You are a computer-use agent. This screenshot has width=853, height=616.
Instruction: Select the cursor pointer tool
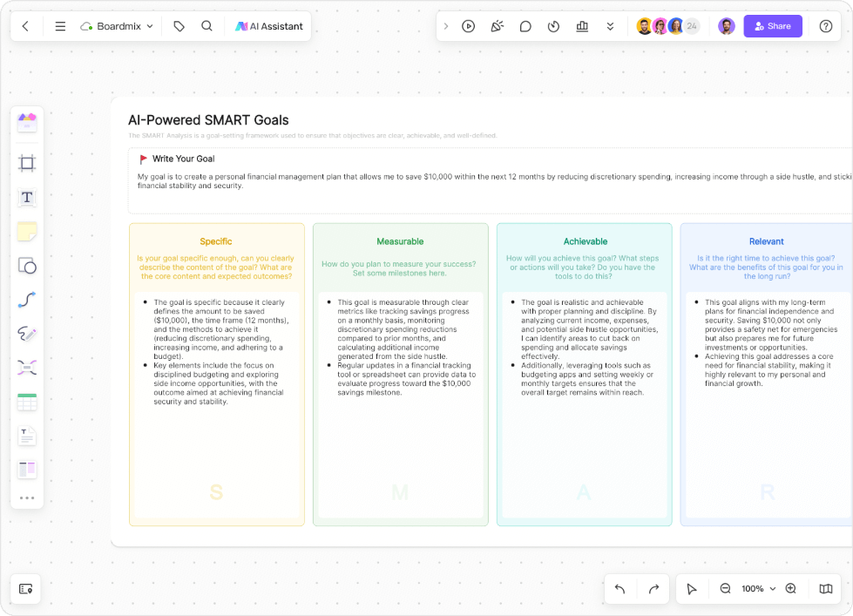tap(692, 589)
